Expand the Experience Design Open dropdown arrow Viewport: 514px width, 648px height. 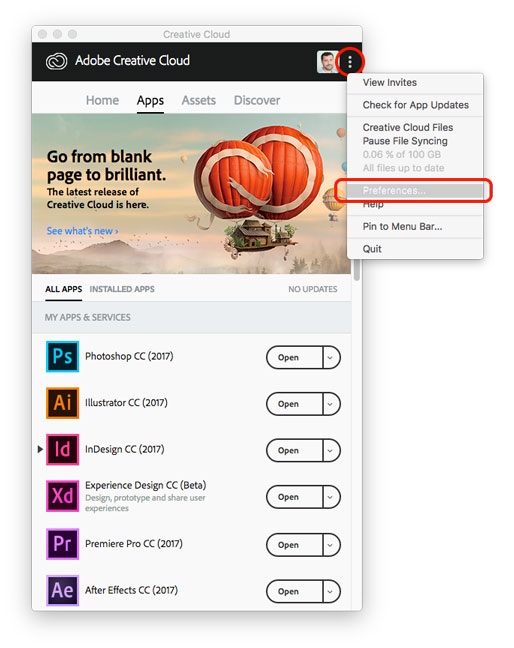(x=331, y=497)
